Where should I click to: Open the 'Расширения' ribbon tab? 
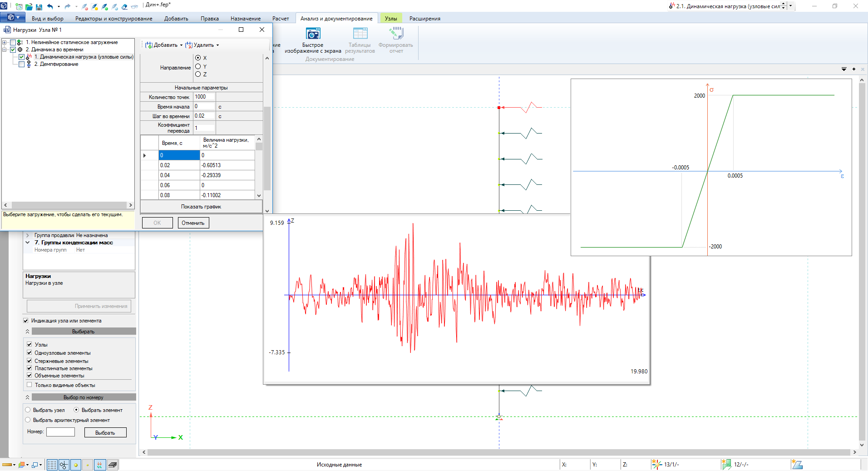(x=424, y=19)
